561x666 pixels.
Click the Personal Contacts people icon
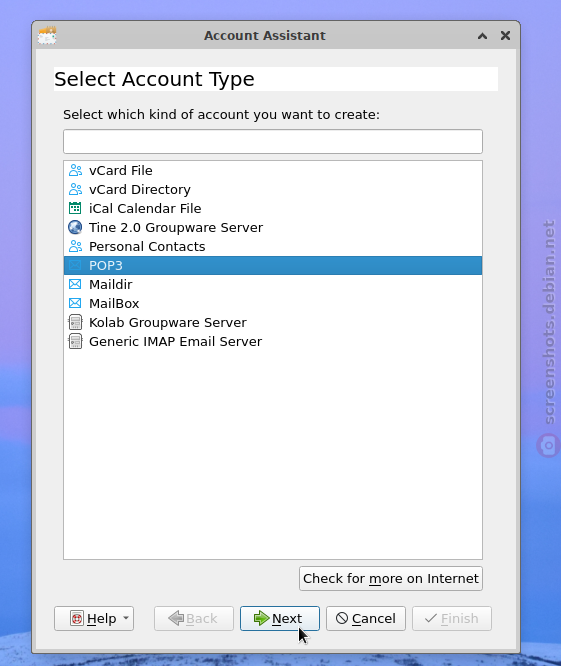click(75, 246)
